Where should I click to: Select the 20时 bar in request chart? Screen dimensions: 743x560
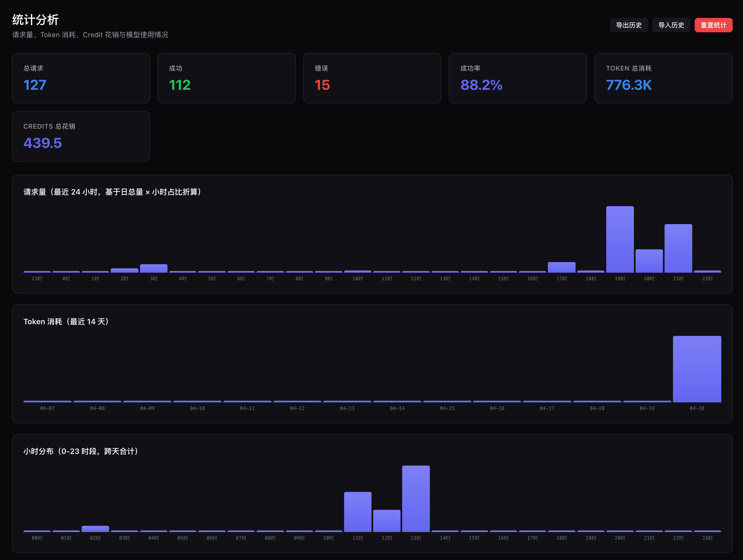click(x=649, y=261)
